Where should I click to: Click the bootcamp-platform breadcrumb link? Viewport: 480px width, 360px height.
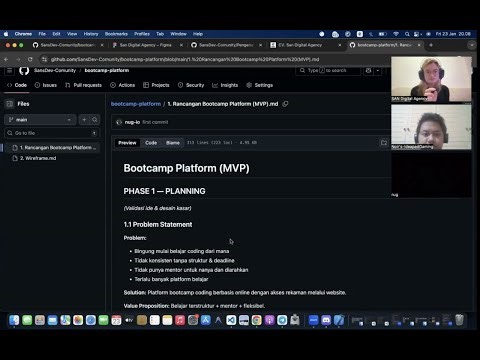[136, 104]
